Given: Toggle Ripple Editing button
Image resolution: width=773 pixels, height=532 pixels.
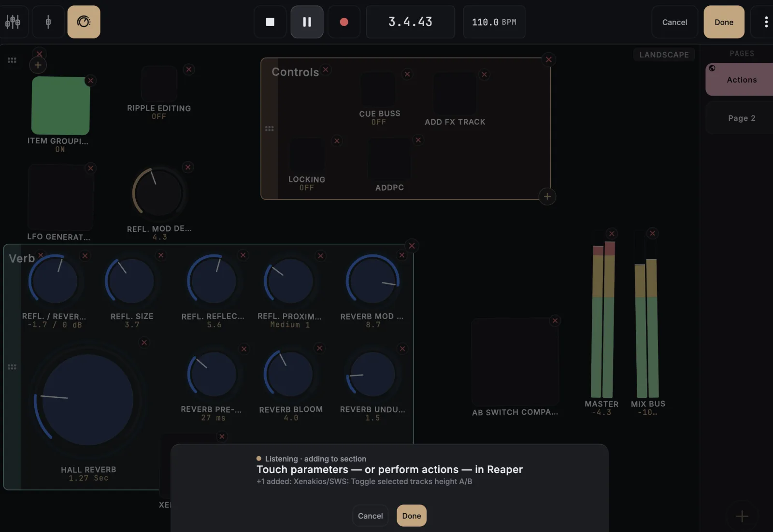Looking at the screenshot, I should [159, 84].
